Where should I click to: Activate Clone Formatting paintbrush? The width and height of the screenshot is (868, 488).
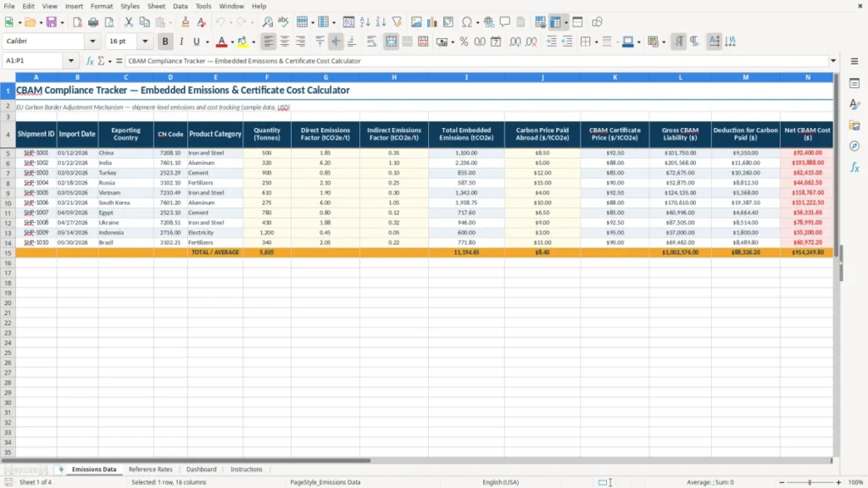186,22
